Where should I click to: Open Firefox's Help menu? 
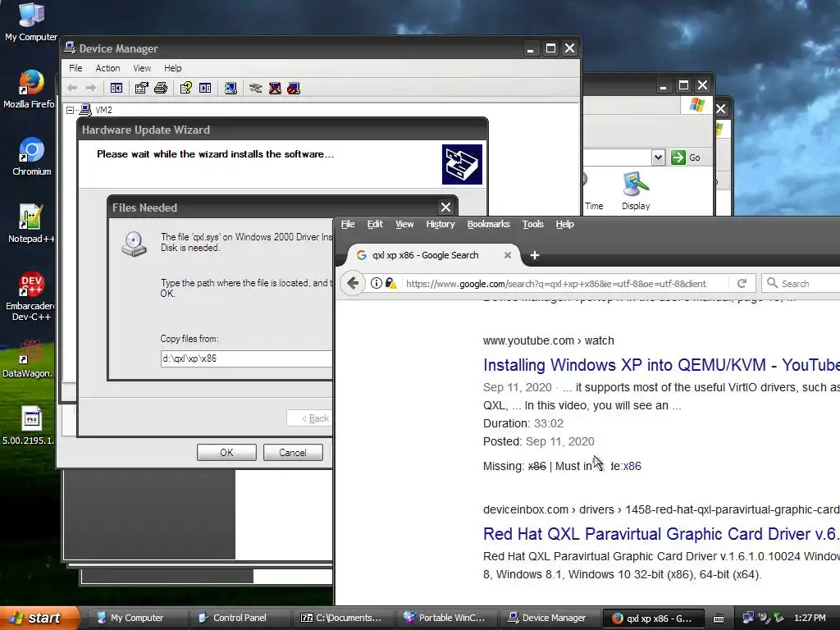coord(564,224)
